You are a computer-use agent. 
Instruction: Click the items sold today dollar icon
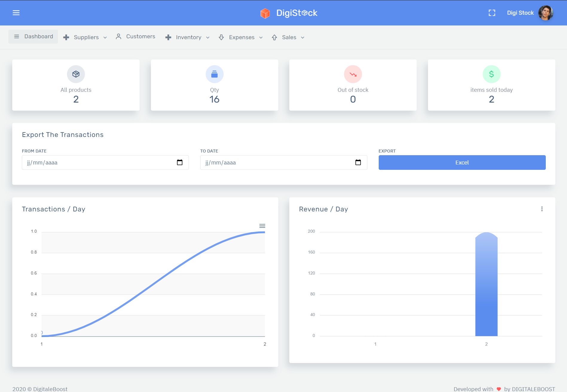click(x=492, y=74)
